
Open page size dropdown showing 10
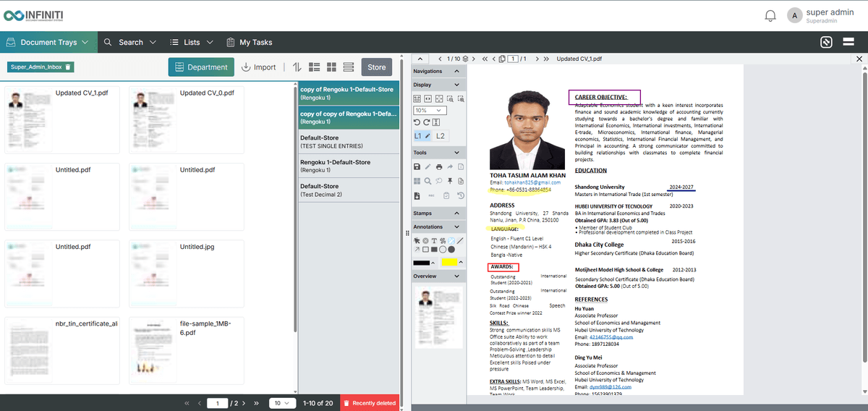click(x=282, y=403)
